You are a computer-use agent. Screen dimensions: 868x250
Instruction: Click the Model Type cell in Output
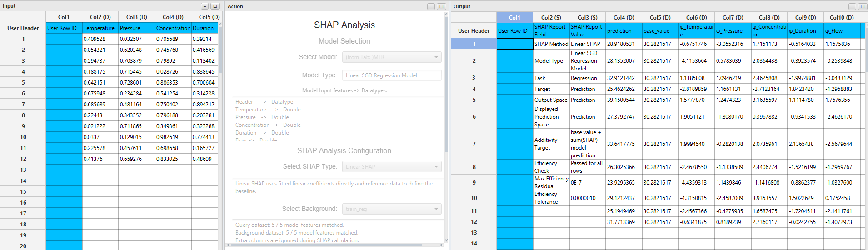(551, 61)
